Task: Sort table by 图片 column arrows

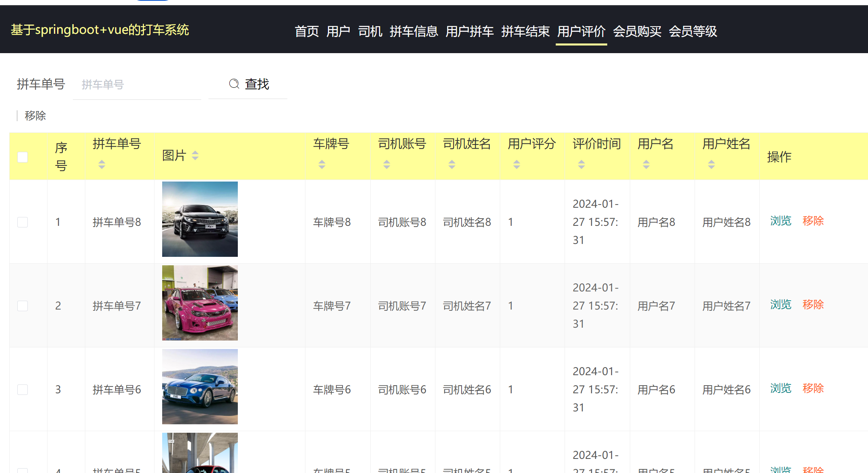Action: (195, 155)
